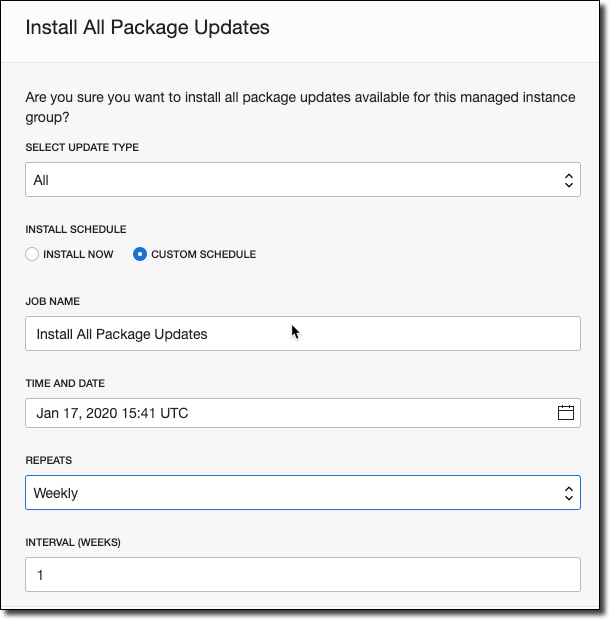Click the Time and Date field label
Image resolution: width=610 pixels, height=620 pixels.
pyautogui.click(x=68, y=383)
